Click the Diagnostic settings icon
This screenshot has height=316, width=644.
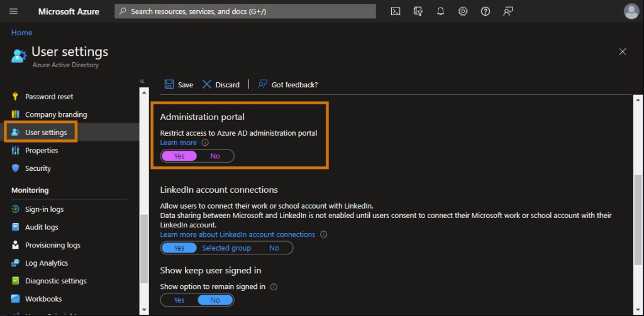coord(15,281)
